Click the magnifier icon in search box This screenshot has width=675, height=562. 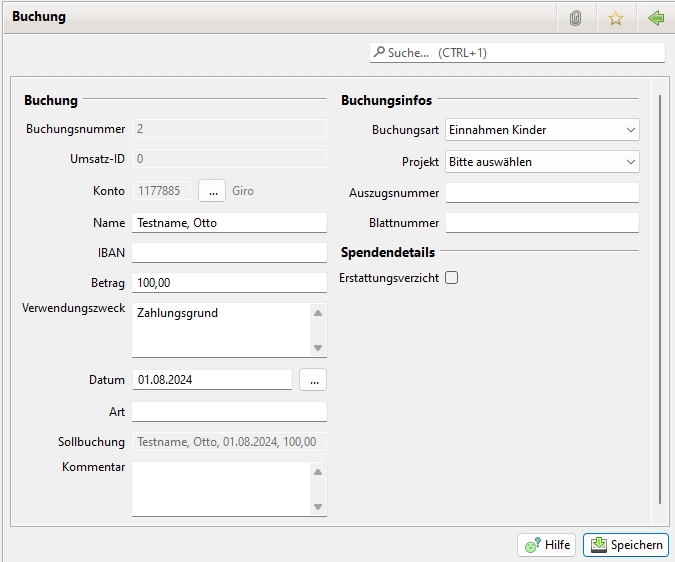coord(379,53)
